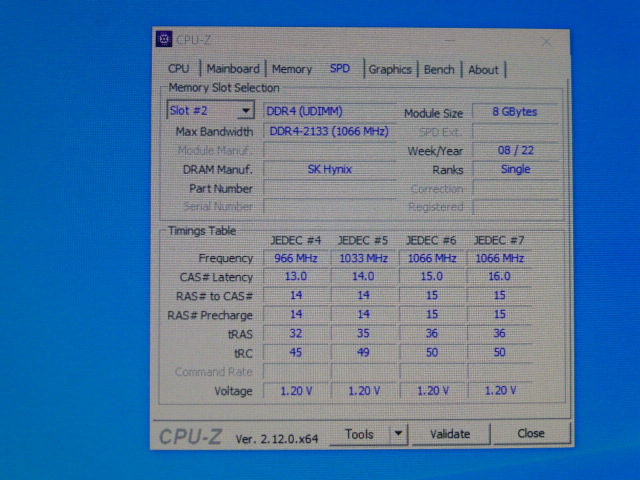The width and height of the screenshot is (640, 480).
Task: Click the CPU-Z app icon in title bar
Action: pos(164,39)
